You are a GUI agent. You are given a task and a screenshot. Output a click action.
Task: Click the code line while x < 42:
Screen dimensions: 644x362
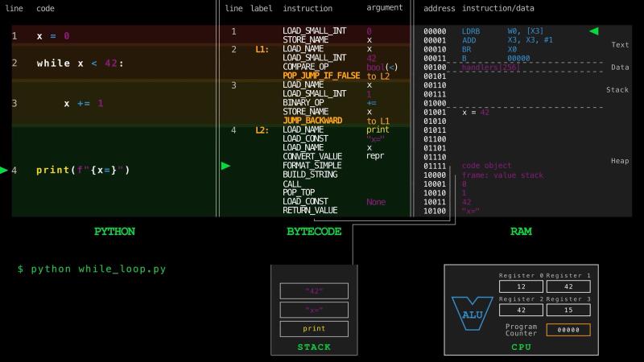tap(80, 64)
